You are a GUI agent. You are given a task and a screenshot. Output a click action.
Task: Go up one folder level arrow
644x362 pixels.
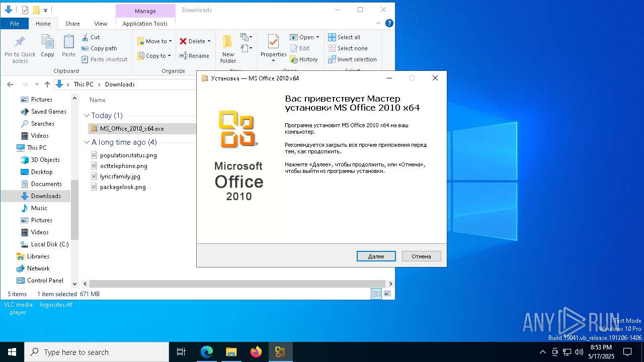[47, 84]
